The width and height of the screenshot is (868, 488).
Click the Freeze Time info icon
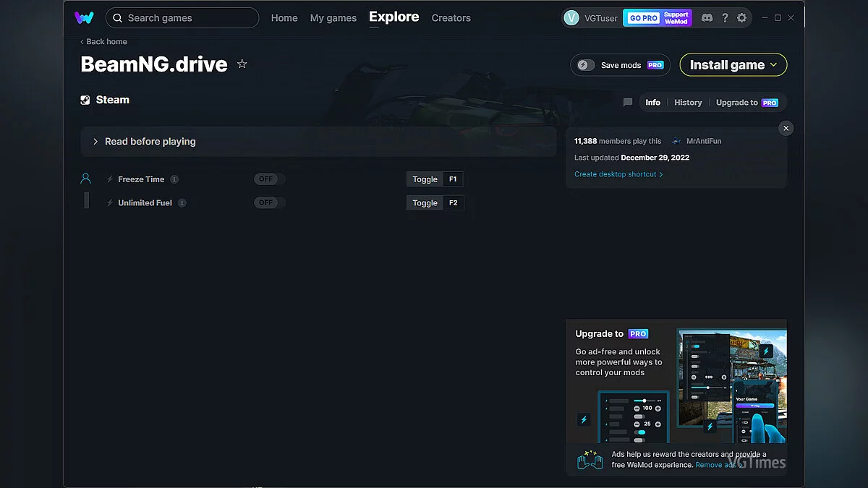coord(174,179)
